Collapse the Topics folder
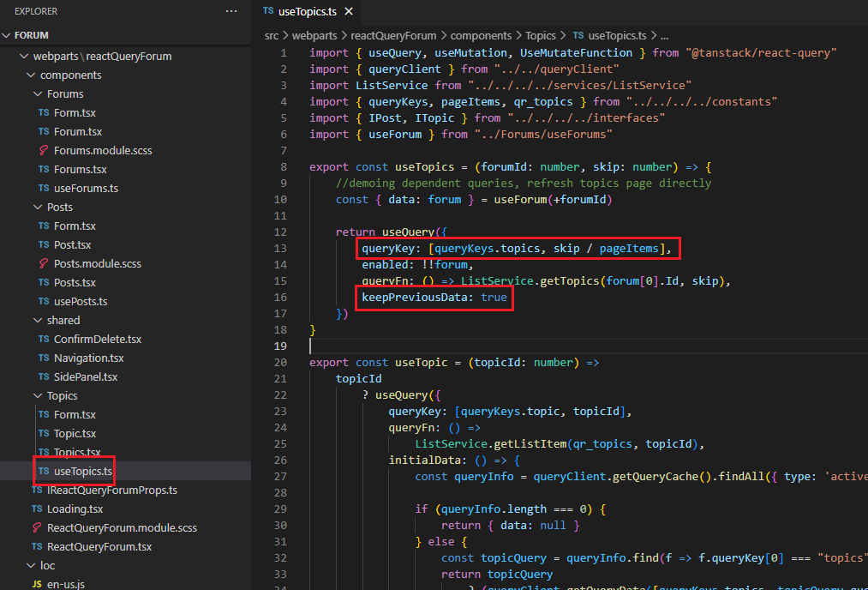This screenshot has height=590, width=868. click(x=38, y=395)
